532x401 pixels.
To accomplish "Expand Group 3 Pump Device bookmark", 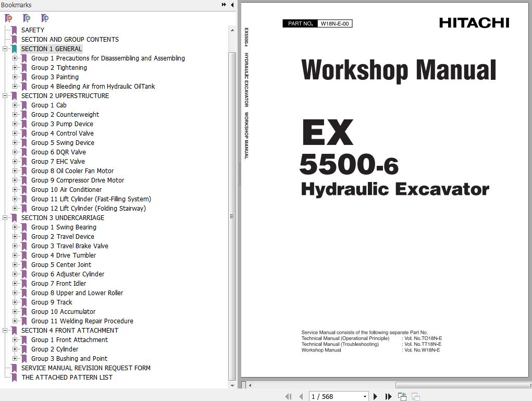I will point(15,124).
